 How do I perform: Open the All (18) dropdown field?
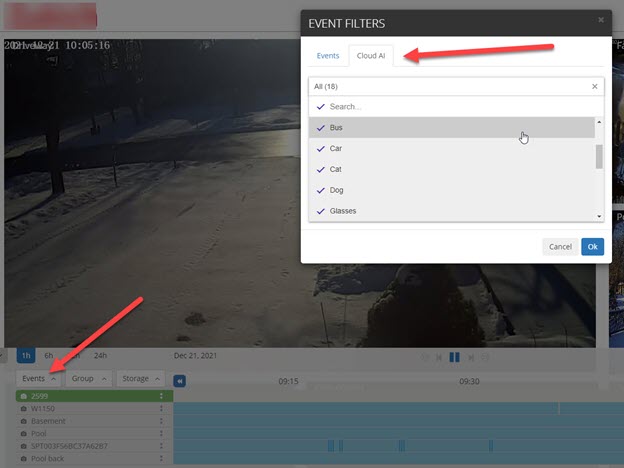(456, 86)
